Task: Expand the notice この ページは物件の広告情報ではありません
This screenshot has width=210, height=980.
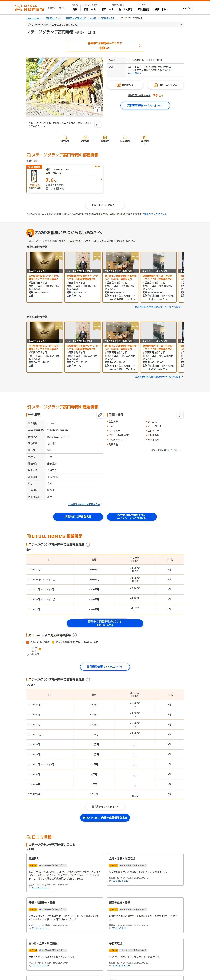Action: click(x=105, y=24)
